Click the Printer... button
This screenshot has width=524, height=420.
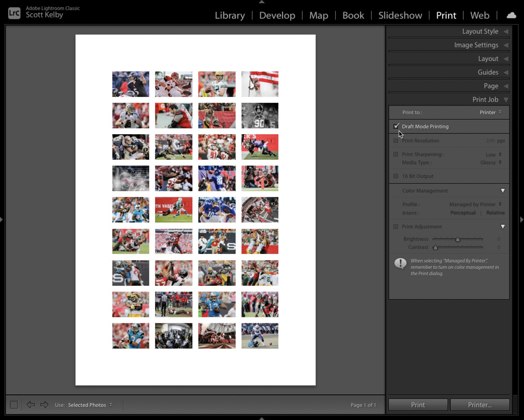point(480,405)
